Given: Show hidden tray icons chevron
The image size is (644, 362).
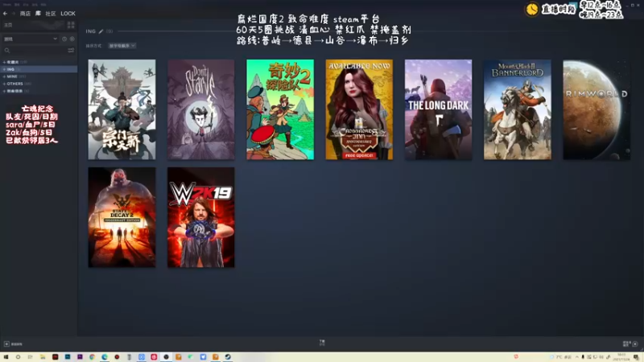Looking at the screenshot, I should [x=577, y=357].
